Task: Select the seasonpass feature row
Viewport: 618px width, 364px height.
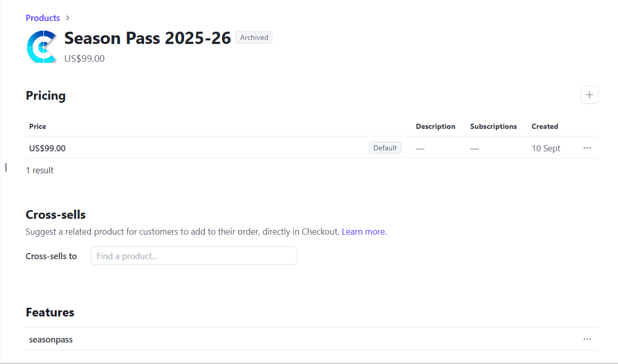Action: pos(51,339)
